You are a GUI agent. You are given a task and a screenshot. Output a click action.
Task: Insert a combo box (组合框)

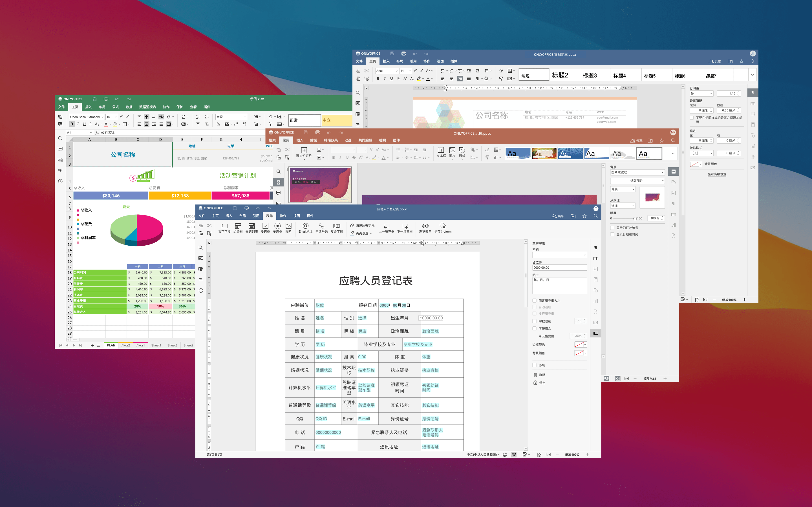[x=238, y=228]
